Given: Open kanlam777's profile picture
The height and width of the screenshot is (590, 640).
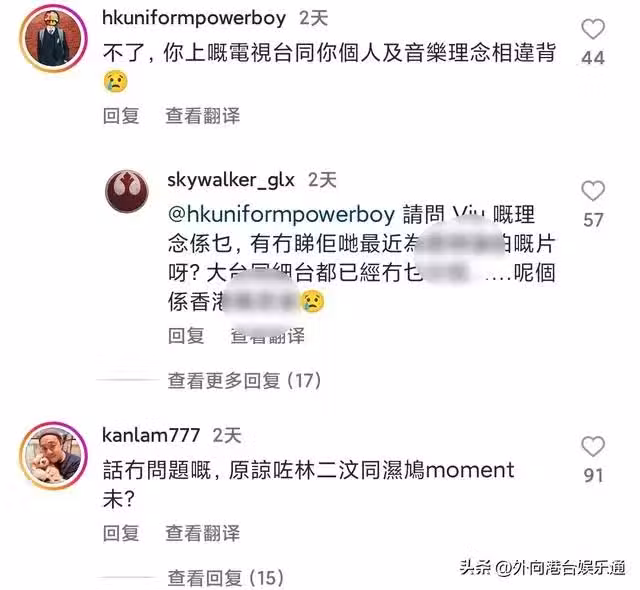Looking at the screenshot, I should pos(53,456).
